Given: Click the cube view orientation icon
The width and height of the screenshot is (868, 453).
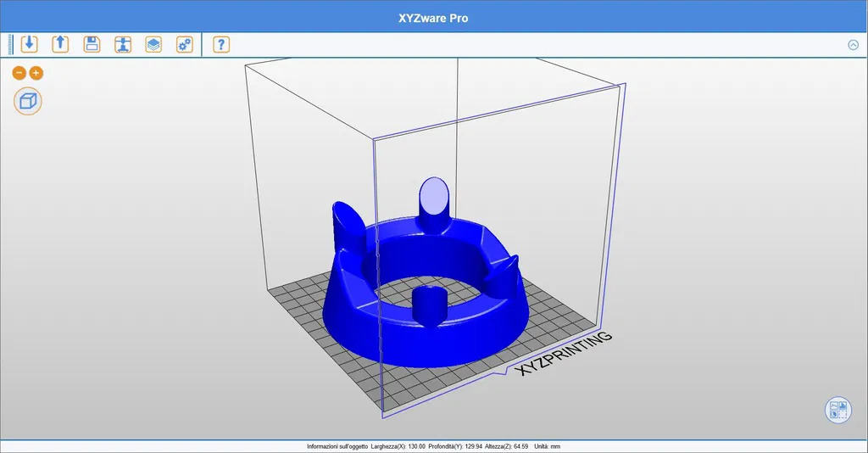Looking at the screenshot, I should click(28, 101).
